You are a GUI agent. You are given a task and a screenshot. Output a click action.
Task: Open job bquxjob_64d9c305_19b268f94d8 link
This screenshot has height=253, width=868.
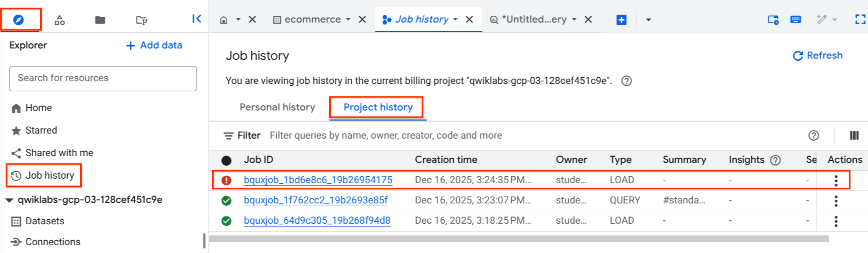click(x=317, y=220)
